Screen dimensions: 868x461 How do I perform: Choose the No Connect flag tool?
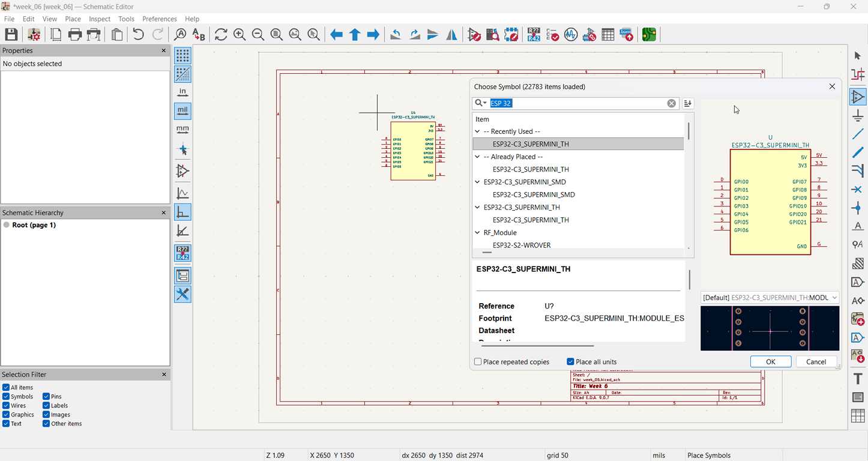point(858,190)
